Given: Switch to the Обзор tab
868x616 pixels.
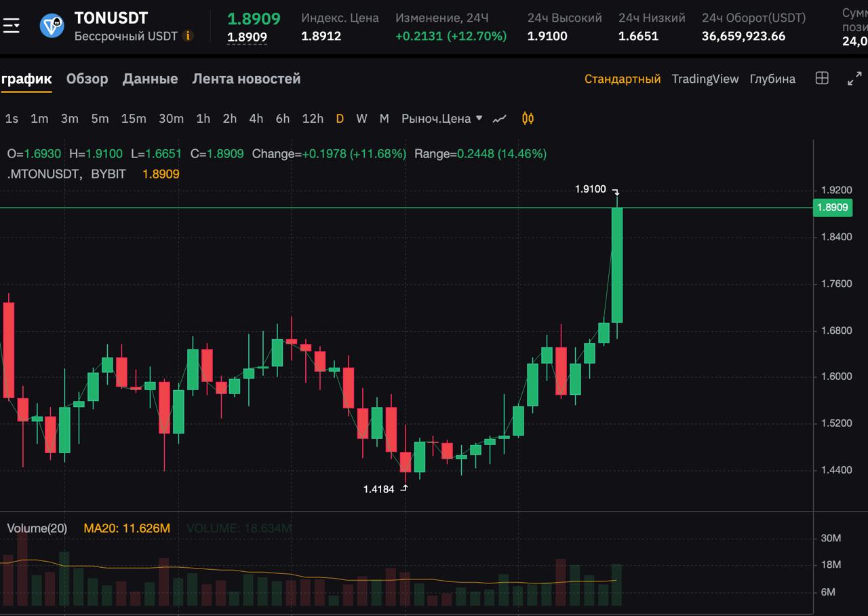Looking at the screenshot, I should (x=87, y=79).
